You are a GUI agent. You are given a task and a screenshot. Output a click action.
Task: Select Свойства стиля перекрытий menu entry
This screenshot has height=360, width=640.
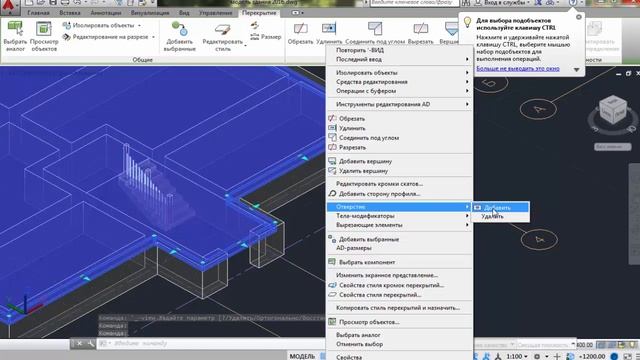click(x=400, y=295)
